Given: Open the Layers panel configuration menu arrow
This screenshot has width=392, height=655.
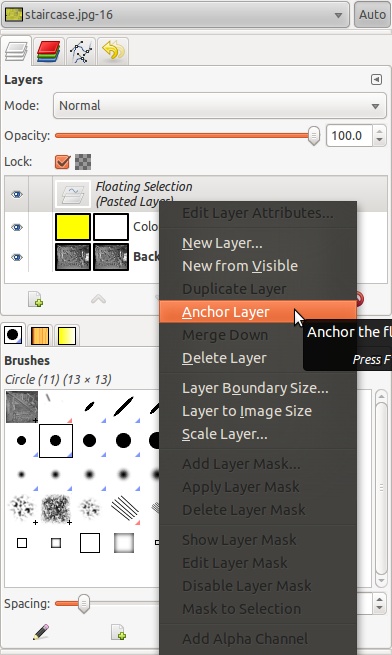Looking at the screenshot, I should [376, 79].
